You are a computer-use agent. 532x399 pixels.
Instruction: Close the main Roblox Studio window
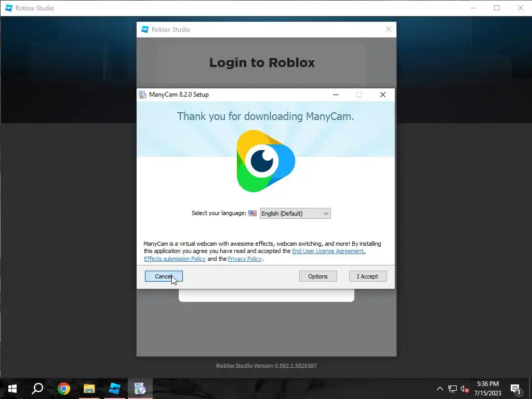coord(520,8)
